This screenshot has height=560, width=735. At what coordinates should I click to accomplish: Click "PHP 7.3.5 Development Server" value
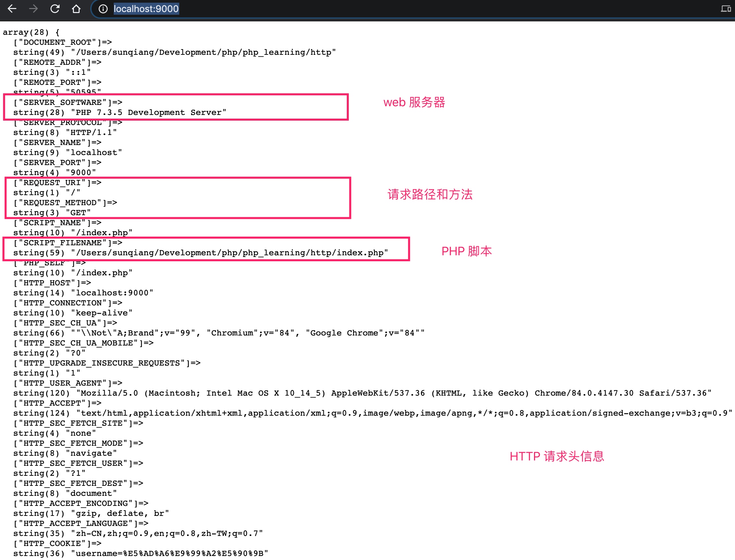coord(149,113)
